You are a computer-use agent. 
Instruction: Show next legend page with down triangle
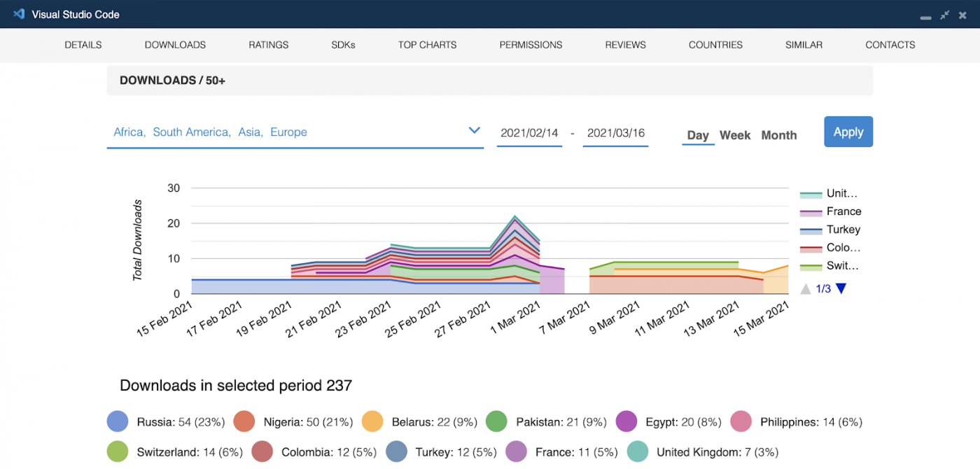tap(840, 288)
